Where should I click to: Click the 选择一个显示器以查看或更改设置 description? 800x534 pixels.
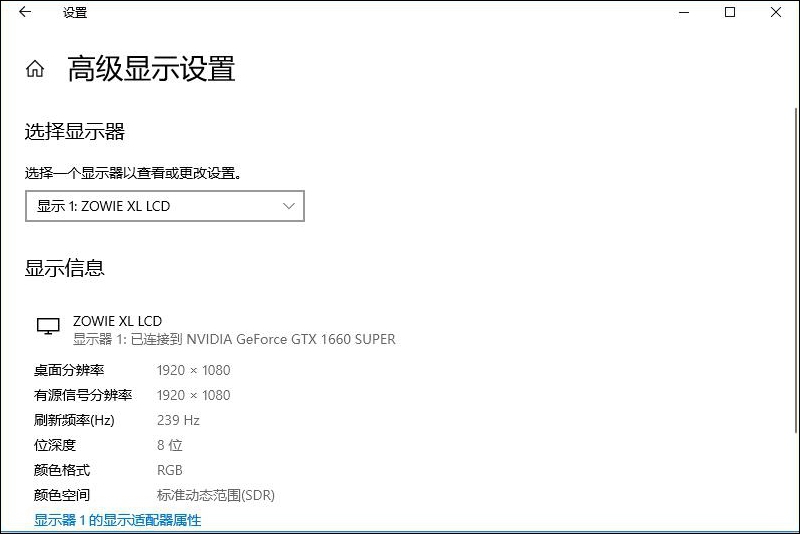(x=133, y=173)
